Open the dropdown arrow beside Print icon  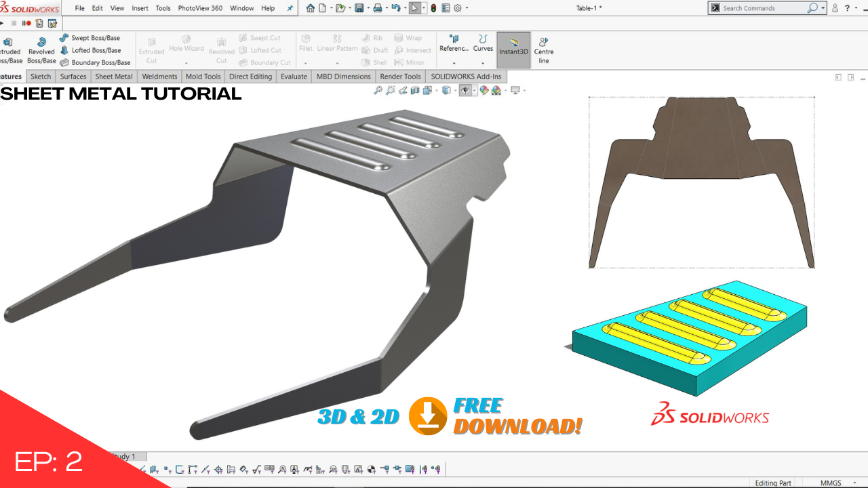(387, 8)
